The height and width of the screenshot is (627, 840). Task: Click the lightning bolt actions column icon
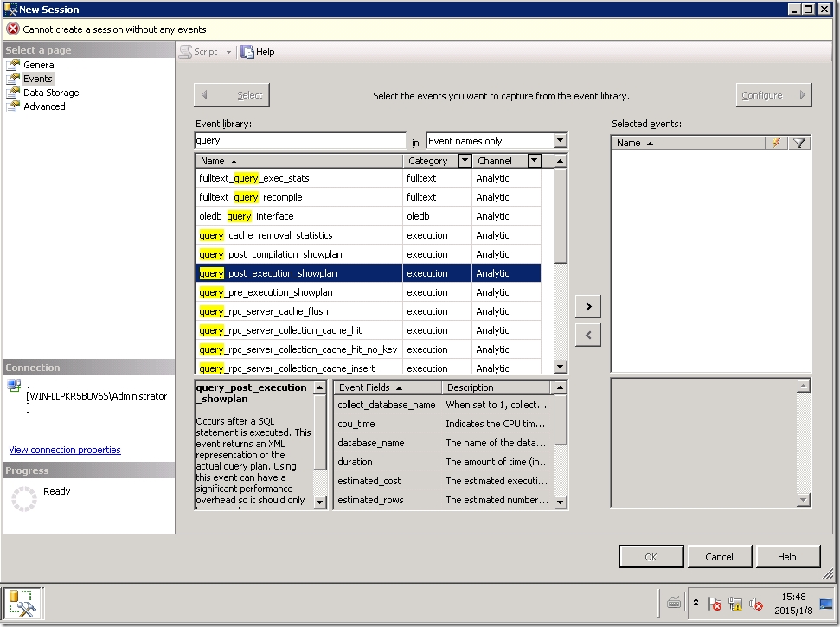776,143
